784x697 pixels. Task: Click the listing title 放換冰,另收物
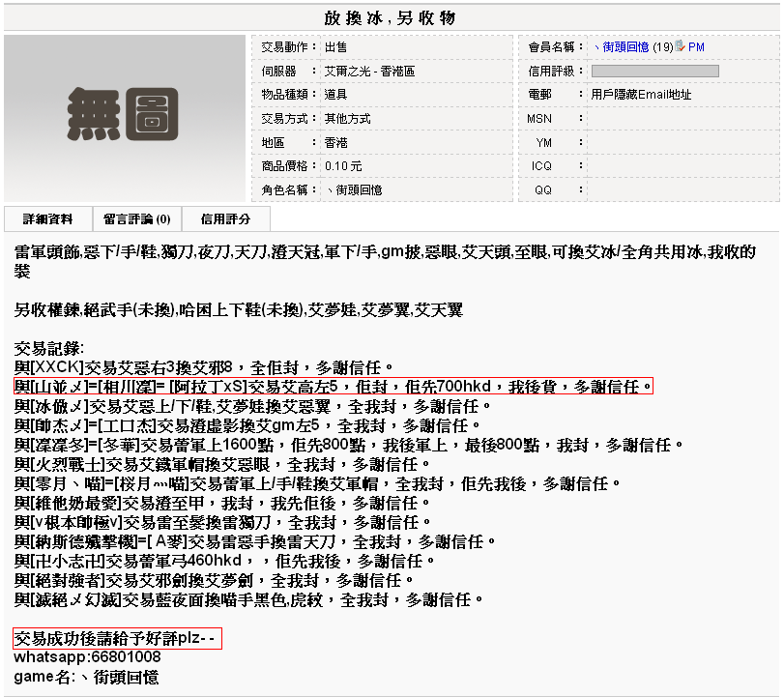tap(391, 18)
